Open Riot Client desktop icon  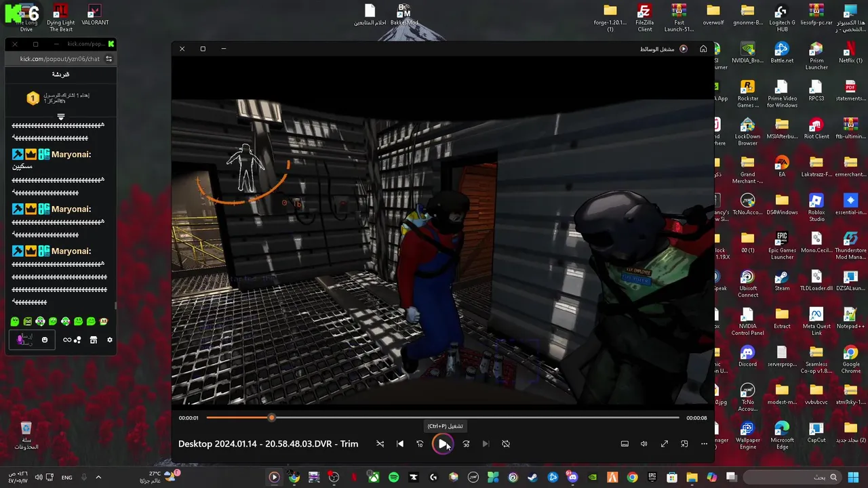[x=816, y=129]
